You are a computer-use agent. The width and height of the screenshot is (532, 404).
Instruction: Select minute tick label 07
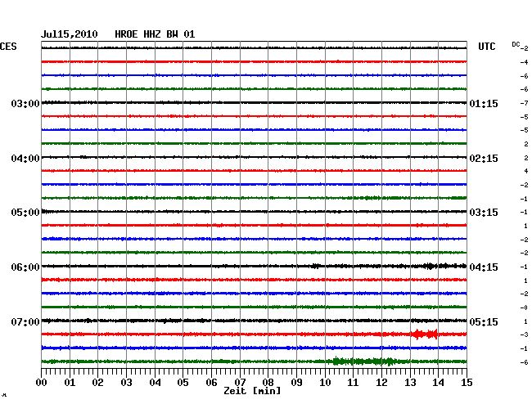240,382
